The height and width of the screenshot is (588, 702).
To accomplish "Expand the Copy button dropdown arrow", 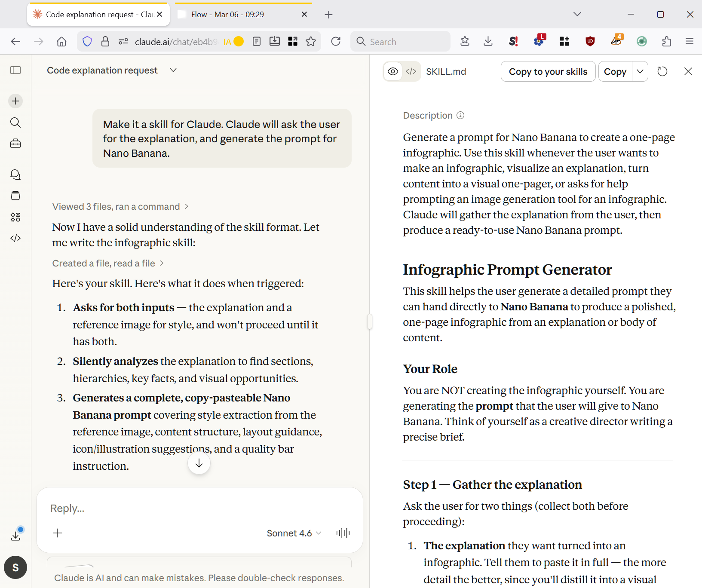I will [640, 71].
